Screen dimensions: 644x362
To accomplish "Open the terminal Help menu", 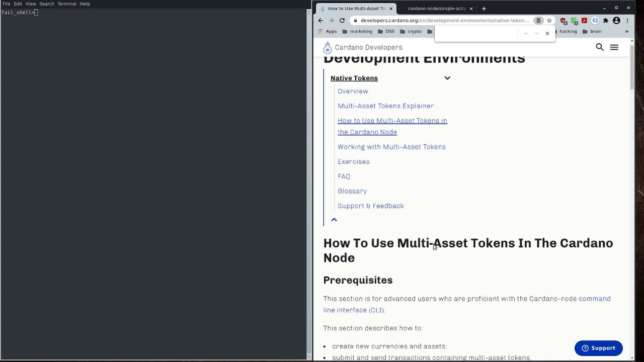I will (x=85, y=4).
